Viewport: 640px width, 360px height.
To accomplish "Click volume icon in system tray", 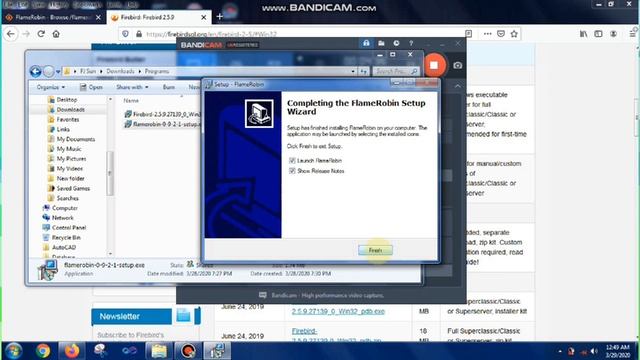I will [594, 351].
